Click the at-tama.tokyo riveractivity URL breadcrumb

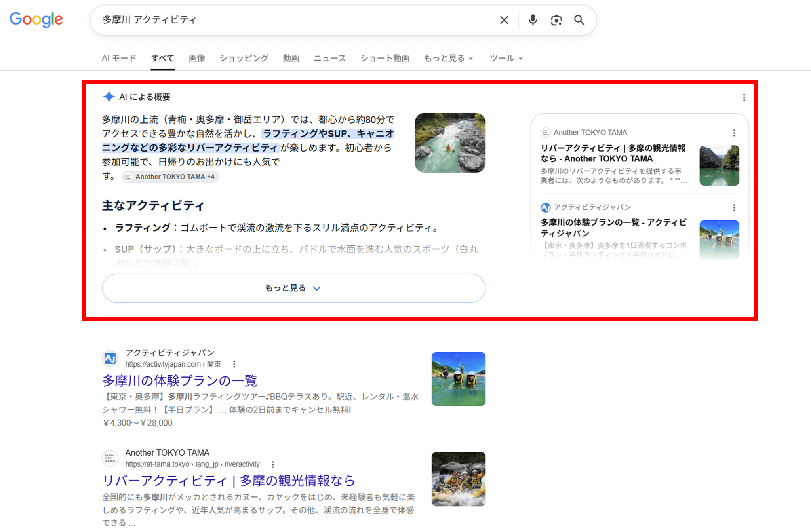[x=192, y=464]
